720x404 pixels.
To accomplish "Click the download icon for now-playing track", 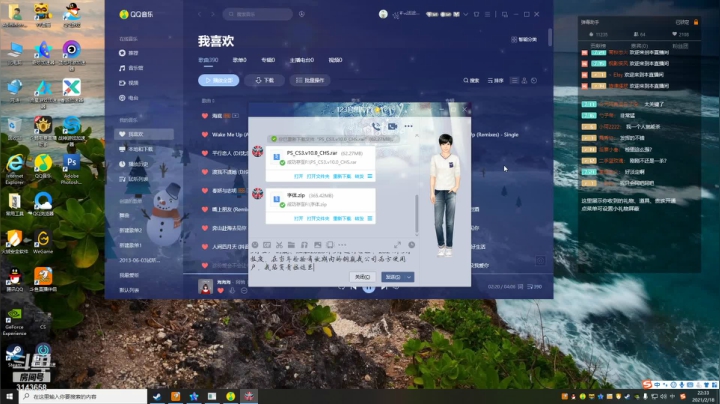I will click(x=232, y=291).
